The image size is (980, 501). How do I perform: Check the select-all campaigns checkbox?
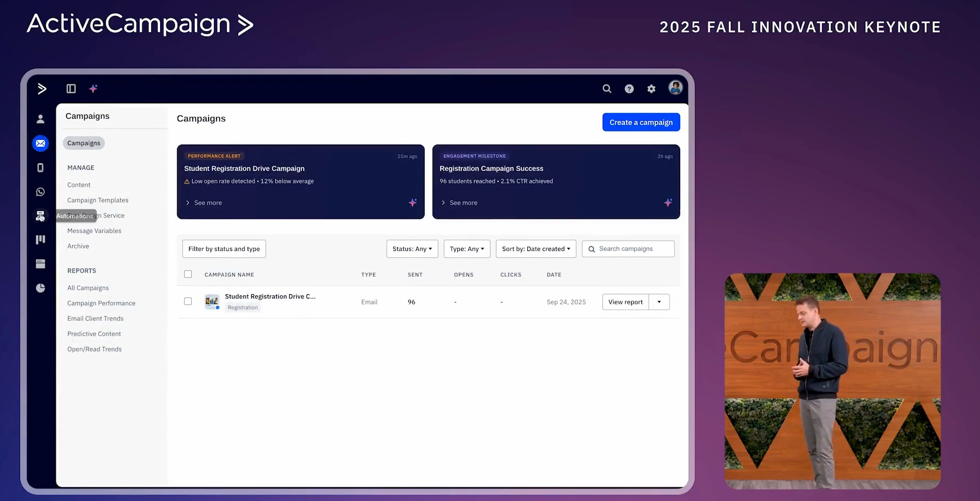tap(188, 274)
